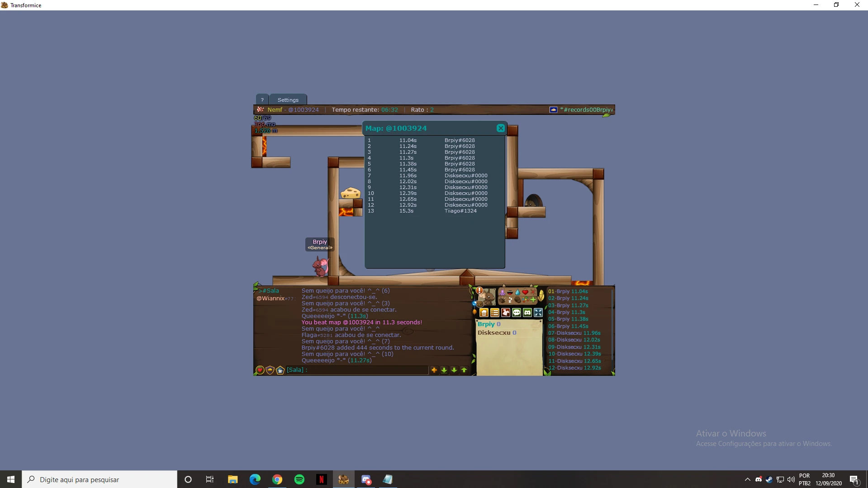Click the map author name Nemf
The height and width of the screenshot is (488, 868).
275,110
